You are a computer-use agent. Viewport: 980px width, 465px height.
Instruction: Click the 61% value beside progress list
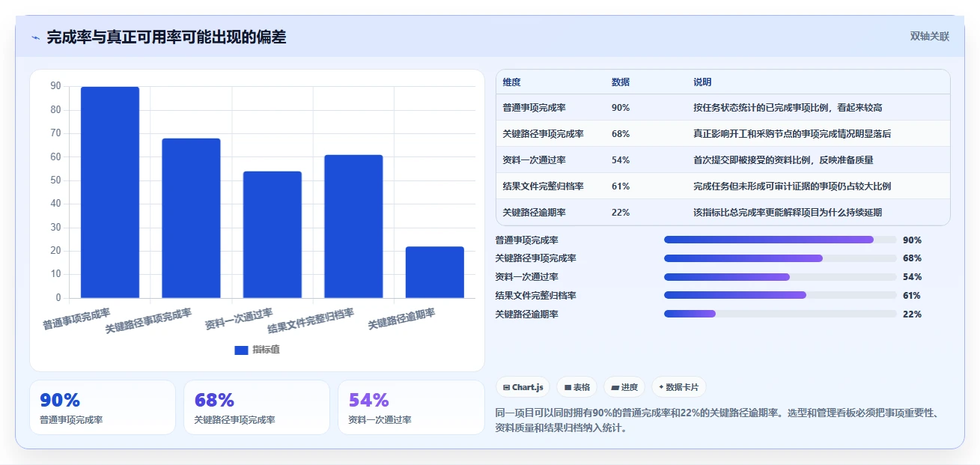[912, 296]
